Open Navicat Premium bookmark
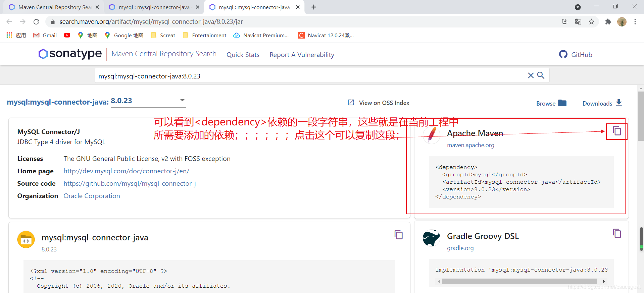 tap(261, 35)
